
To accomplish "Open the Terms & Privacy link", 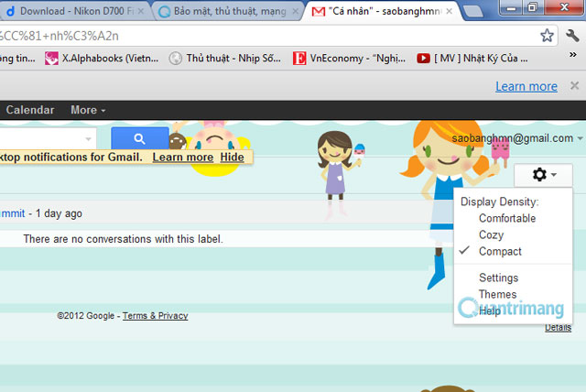I will 155,316.
